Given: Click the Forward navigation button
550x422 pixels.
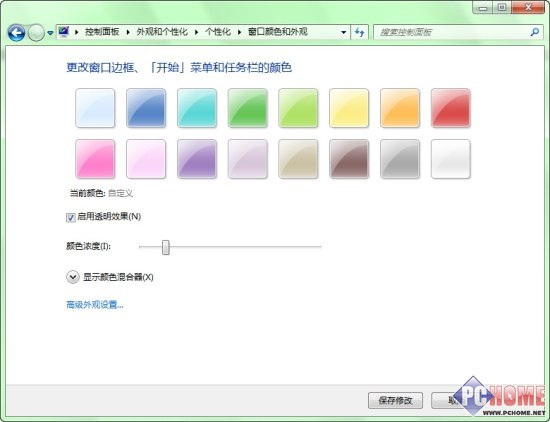Looking at the screenshot, I should click(x=36, y=33).
